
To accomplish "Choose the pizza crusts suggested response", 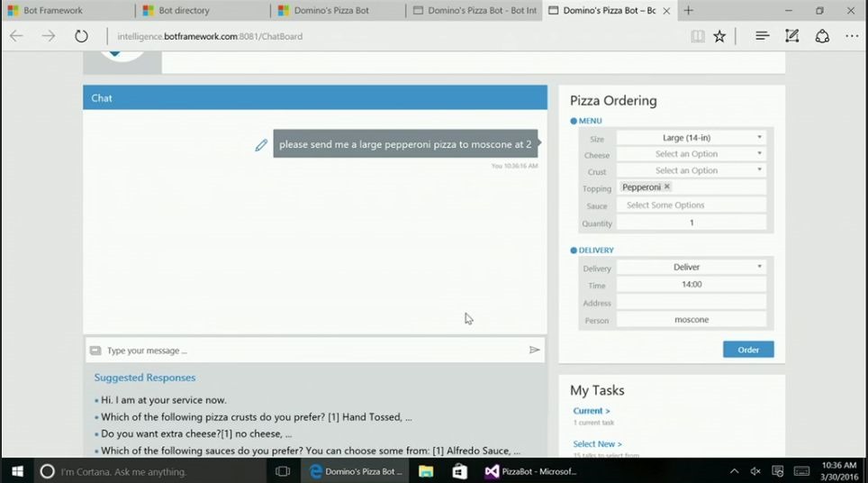I will click(x=257, y=417).
